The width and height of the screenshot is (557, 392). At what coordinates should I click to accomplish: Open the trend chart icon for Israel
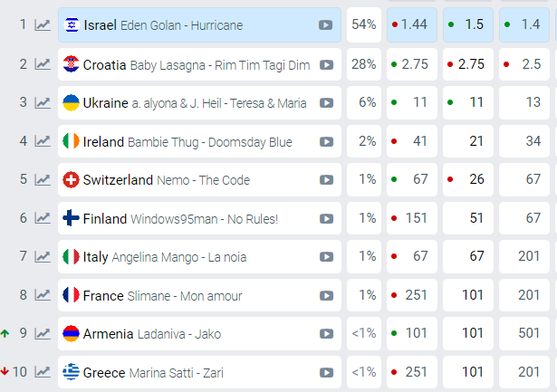coord(43,25)
